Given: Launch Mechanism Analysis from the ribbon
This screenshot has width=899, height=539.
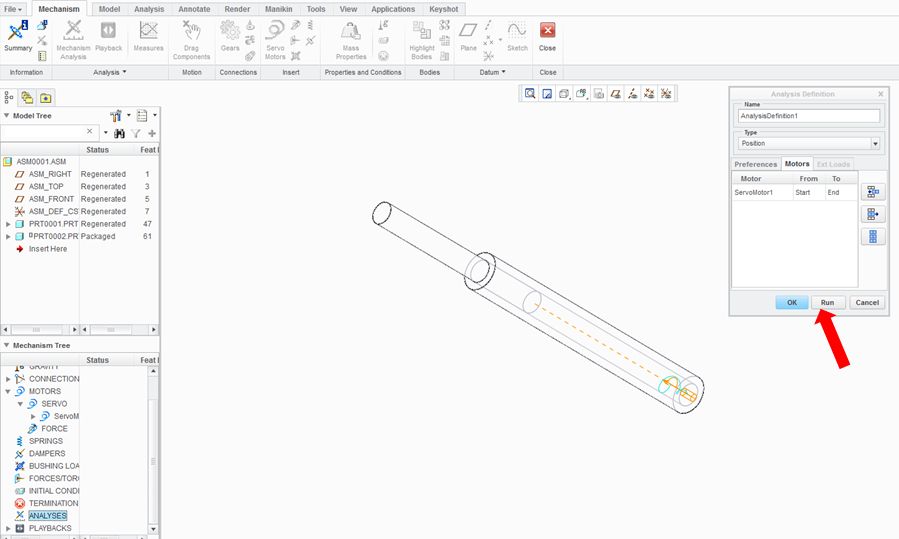Looking at the screenshot, I should (x=73, y=40).
